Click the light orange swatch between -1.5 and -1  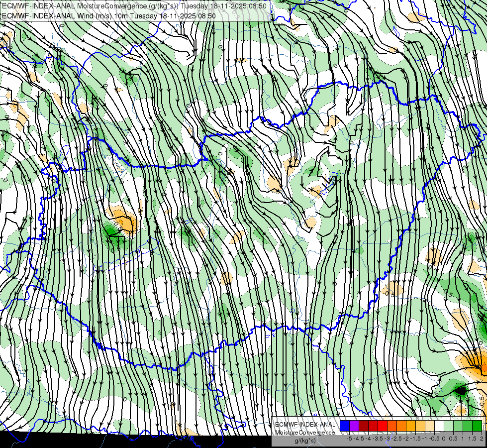420,426
